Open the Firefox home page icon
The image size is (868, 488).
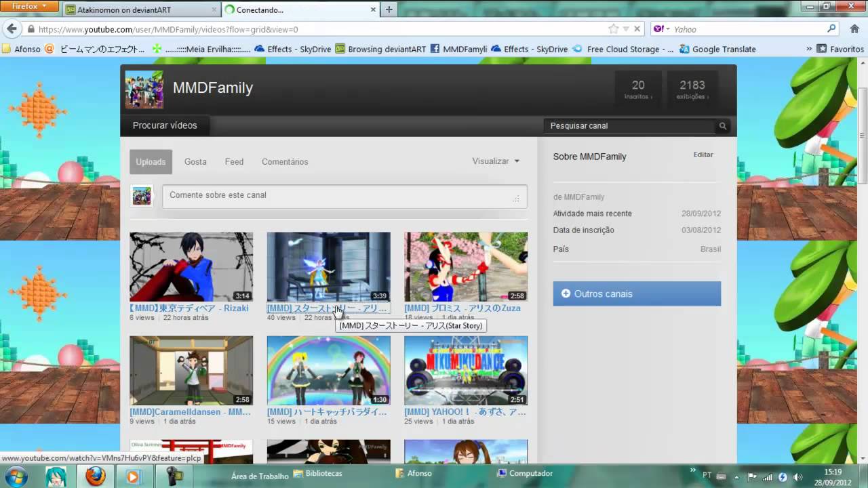click(854, 29)
